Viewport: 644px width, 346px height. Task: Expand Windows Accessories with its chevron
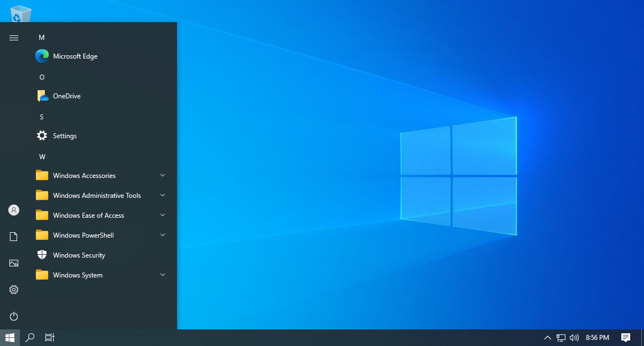click(x=163, y=175)
